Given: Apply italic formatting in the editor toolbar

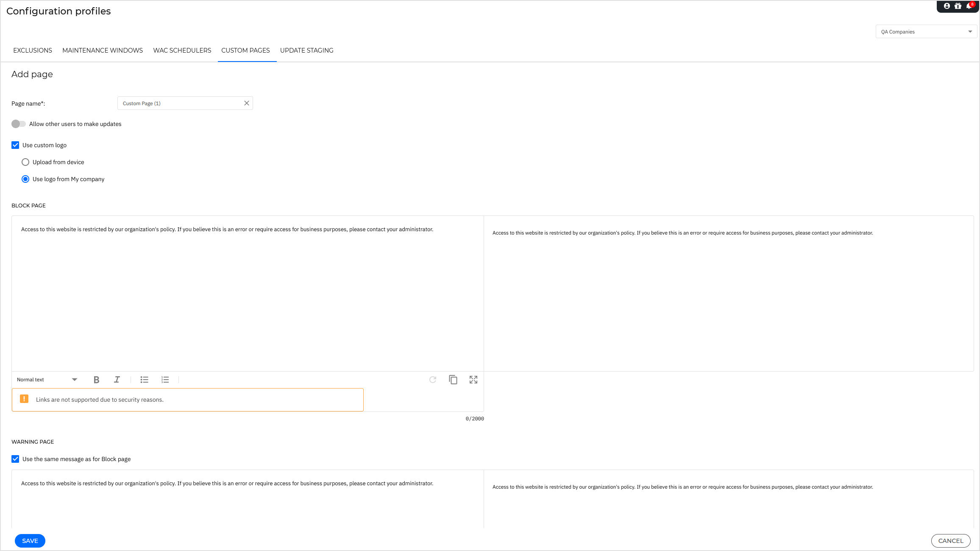Looking at the screenshot, I should pyautogui.click(x=117, y=380).
